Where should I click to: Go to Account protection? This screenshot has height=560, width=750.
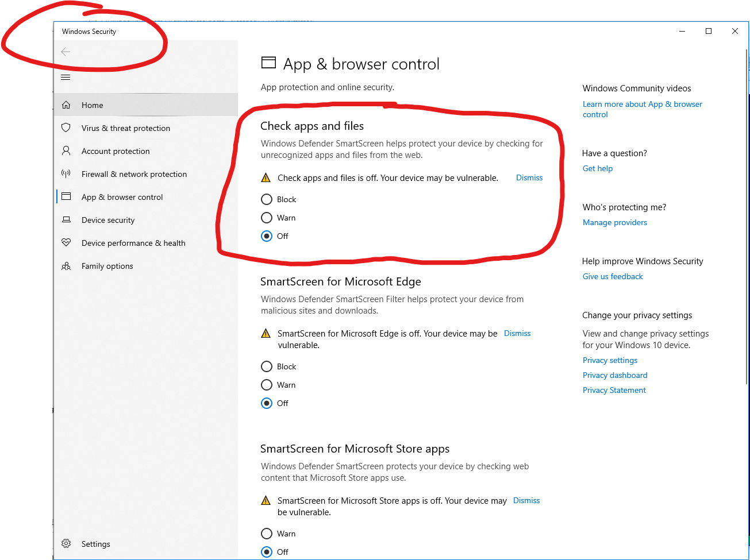tap(146, 151)
